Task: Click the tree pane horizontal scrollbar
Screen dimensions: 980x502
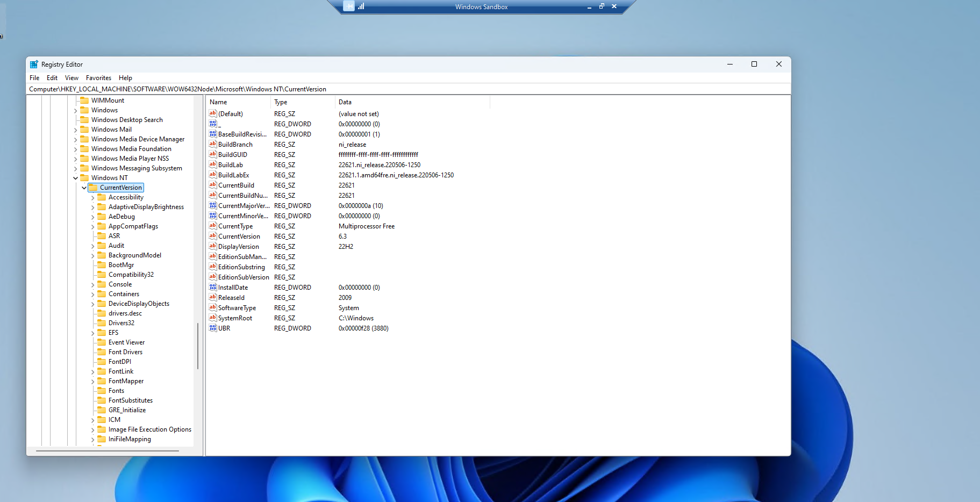Action: 107,451
